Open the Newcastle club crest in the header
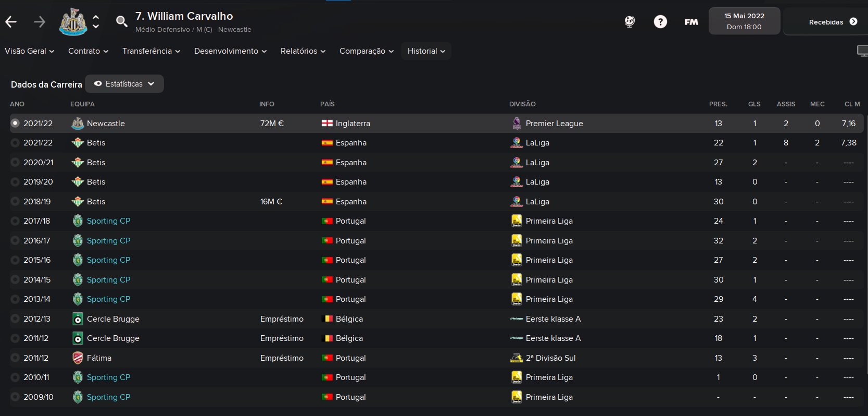 tap(73, 22)
